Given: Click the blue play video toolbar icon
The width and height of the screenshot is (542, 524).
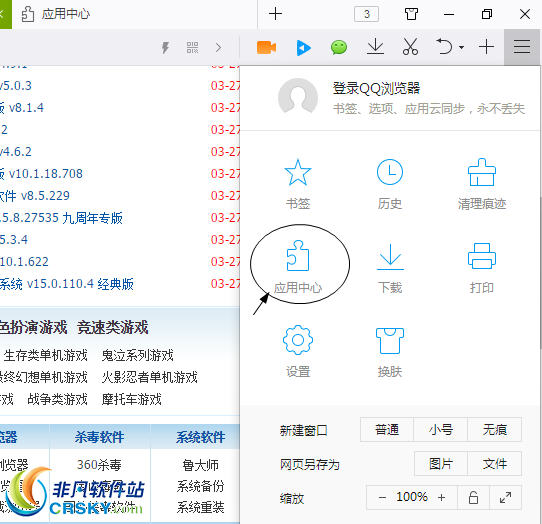Looking at the screenshot, I should pos(303,47).
